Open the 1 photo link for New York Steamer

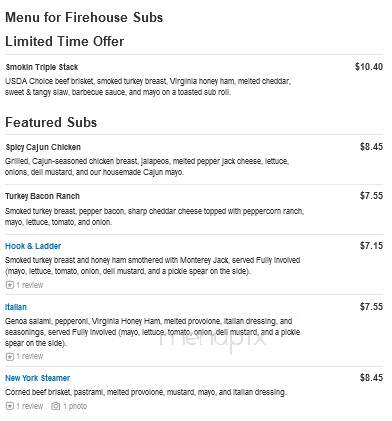75,406
